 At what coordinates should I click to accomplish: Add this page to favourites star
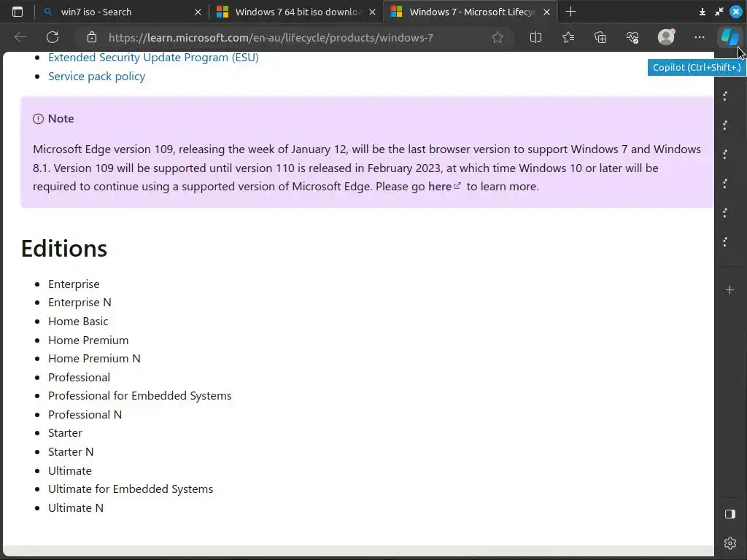point(498,37)
